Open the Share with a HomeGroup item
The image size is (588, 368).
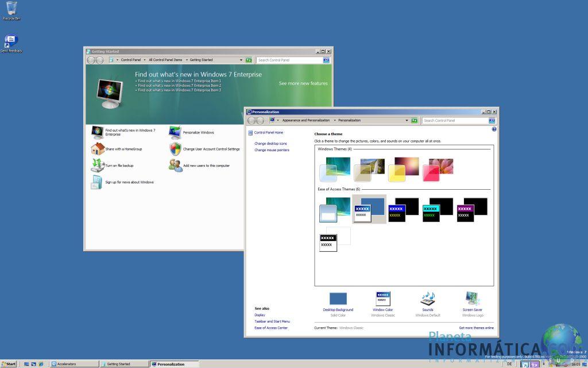coord(117,149)
